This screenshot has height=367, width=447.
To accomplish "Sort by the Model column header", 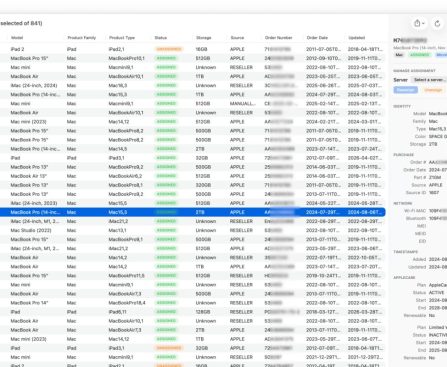I will pyautogui.click(x=17, y=38).
